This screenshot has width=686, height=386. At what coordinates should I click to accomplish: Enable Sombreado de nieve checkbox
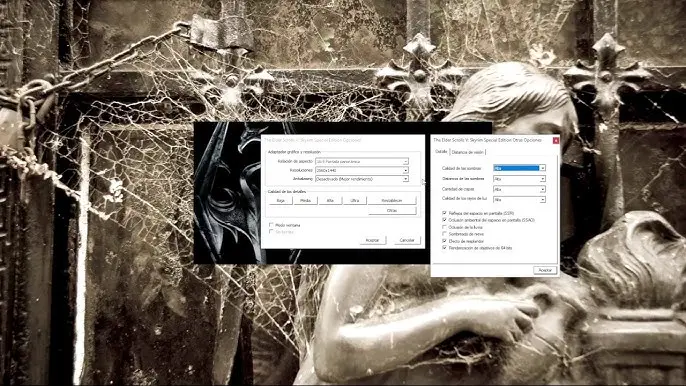[444, 234]
